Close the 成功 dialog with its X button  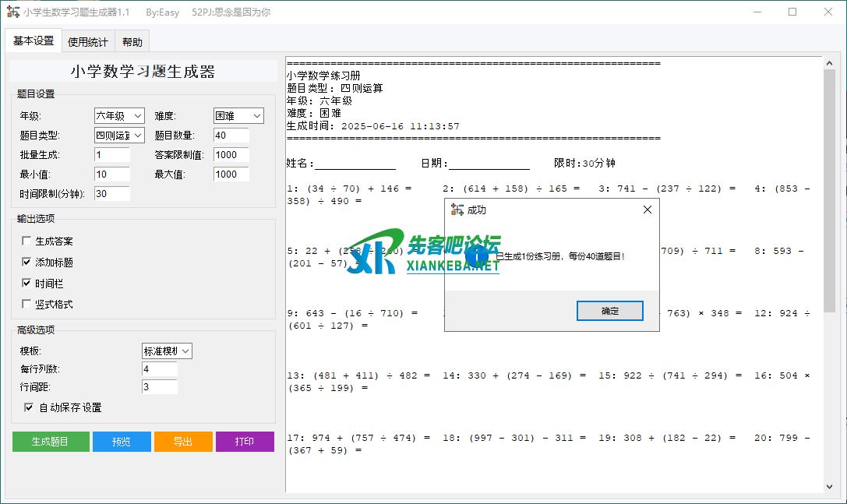tap(647, 210)
